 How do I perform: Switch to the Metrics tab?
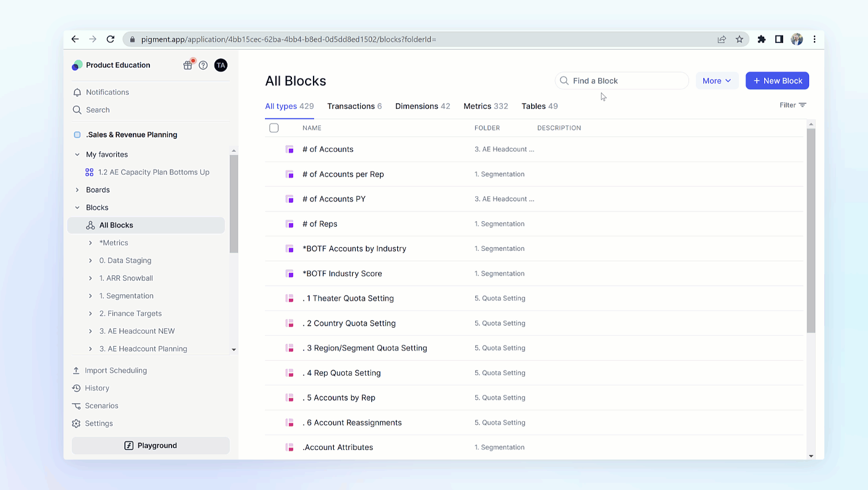pyautogui.click(x=486, y=106)
